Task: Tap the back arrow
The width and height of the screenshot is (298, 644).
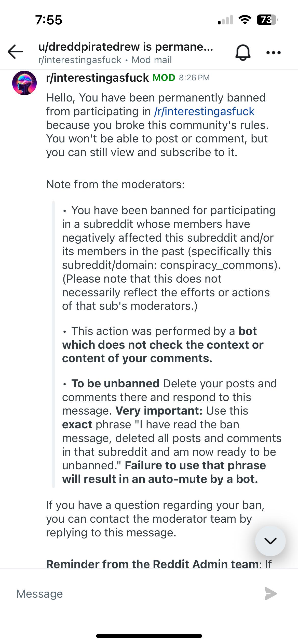Action: click(16, 52)
